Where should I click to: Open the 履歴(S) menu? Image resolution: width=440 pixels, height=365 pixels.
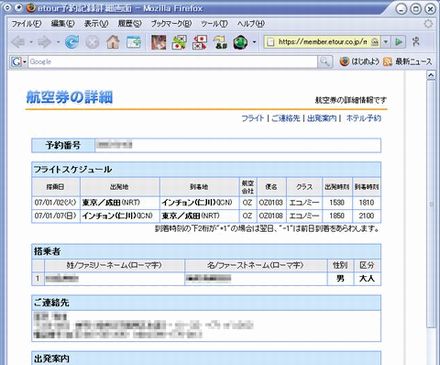(x=130, y=24)
